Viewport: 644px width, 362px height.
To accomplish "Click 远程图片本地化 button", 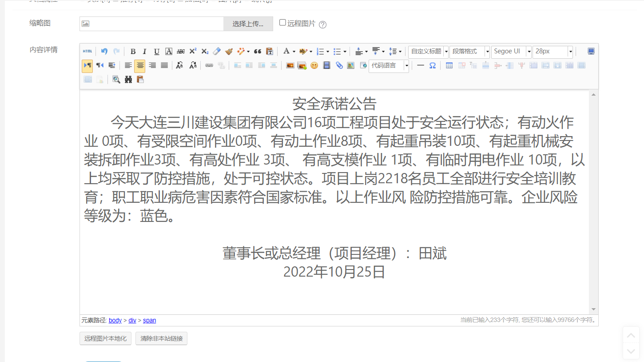I will coord(105,338).
